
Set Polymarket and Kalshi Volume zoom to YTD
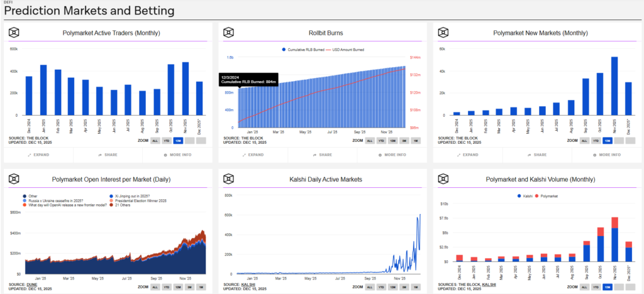tap(596, 287)
